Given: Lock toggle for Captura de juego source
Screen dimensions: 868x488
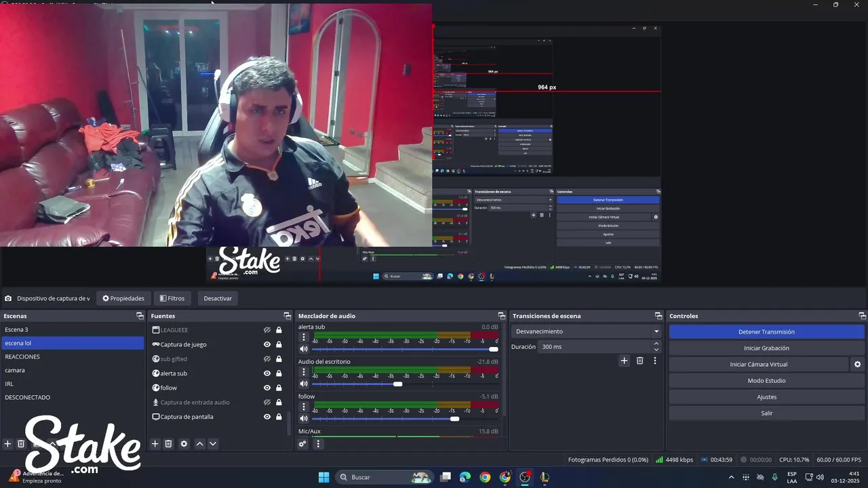Looking at the screenshot, I should (x=279, y=344).
